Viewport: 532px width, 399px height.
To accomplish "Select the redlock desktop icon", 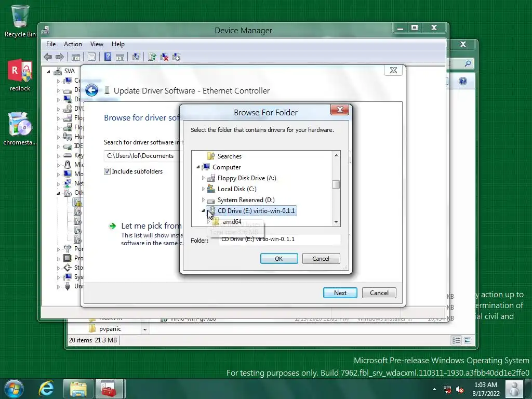I will point(20,75).
